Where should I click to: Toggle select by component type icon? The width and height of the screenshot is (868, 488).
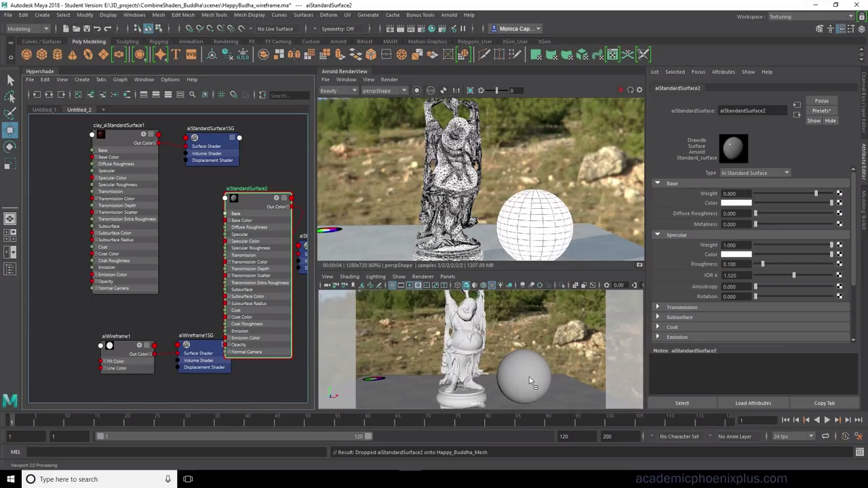click(x=158, y=28)
